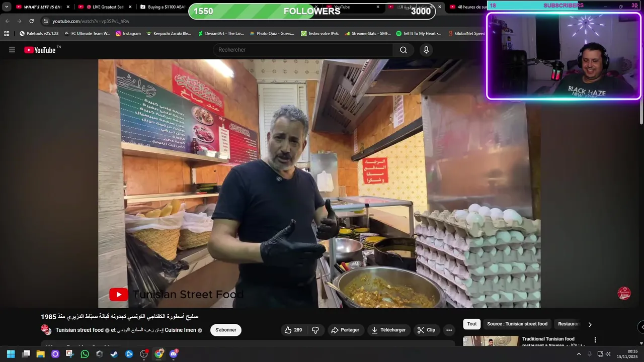Show hidden system tray icons chevron

(579, 354)
